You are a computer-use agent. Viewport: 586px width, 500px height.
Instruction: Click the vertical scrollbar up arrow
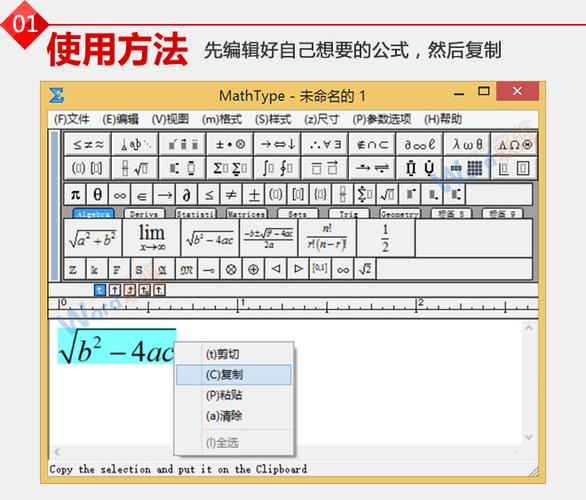point(528,328)
